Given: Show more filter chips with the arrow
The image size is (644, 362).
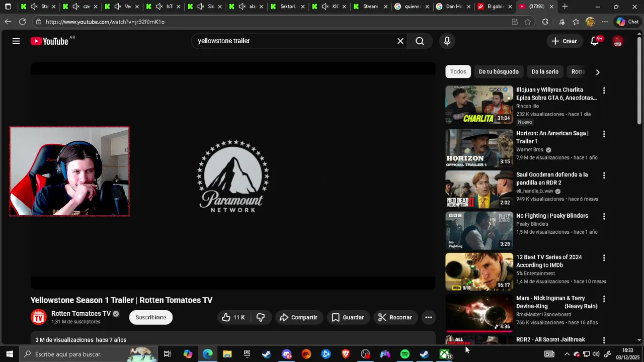Looking at the screenshot, I should point(598,72).
